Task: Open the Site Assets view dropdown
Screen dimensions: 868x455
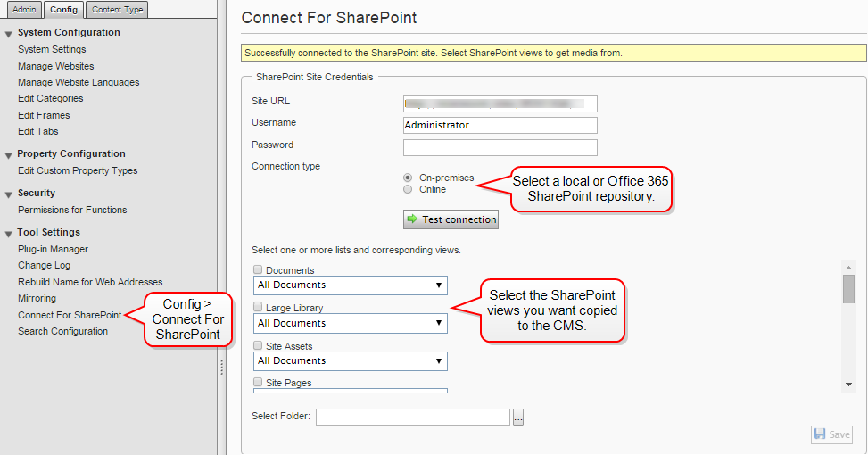Action: pyautogui.click(x=351, y=361)
